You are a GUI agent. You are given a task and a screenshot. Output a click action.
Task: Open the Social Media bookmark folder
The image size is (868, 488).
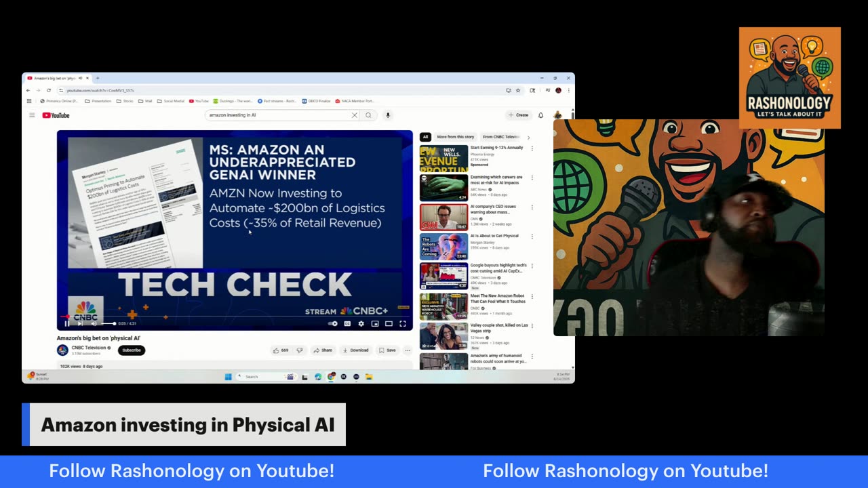171,101
